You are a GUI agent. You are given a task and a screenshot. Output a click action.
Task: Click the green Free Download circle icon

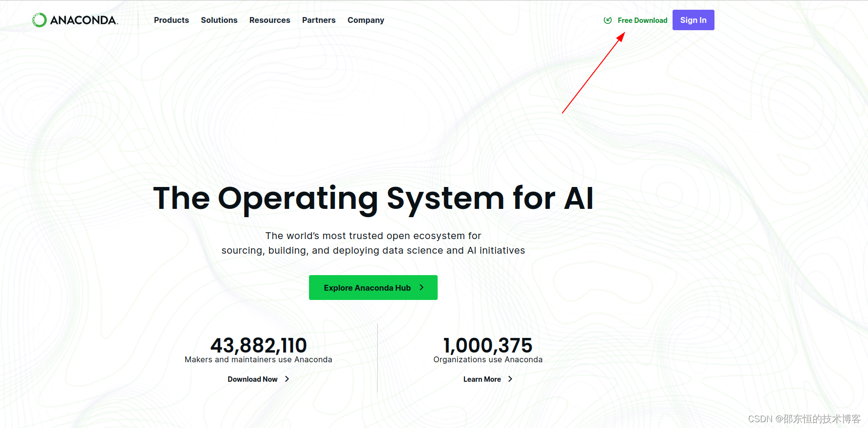tap(608, 20)
